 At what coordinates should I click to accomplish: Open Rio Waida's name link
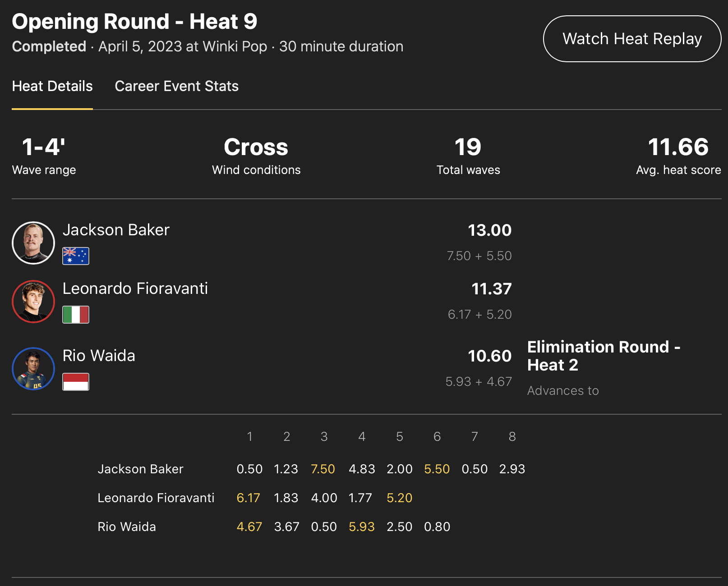click(x=99, y=356)
